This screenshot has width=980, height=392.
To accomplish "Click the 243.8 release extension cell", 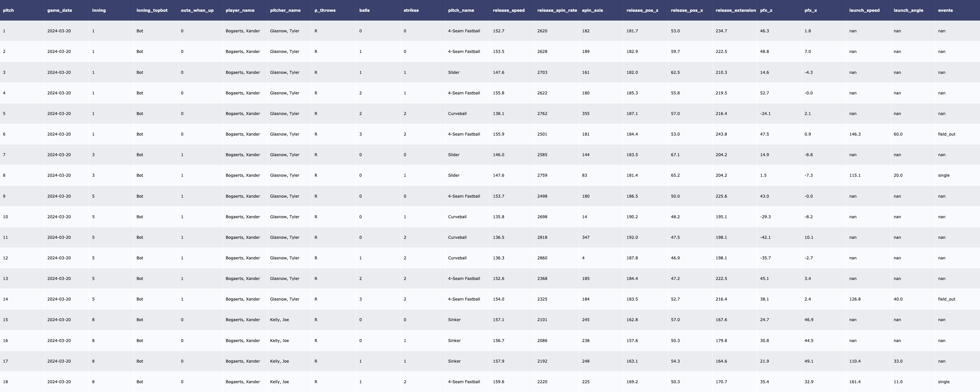I will coord(721,134).
